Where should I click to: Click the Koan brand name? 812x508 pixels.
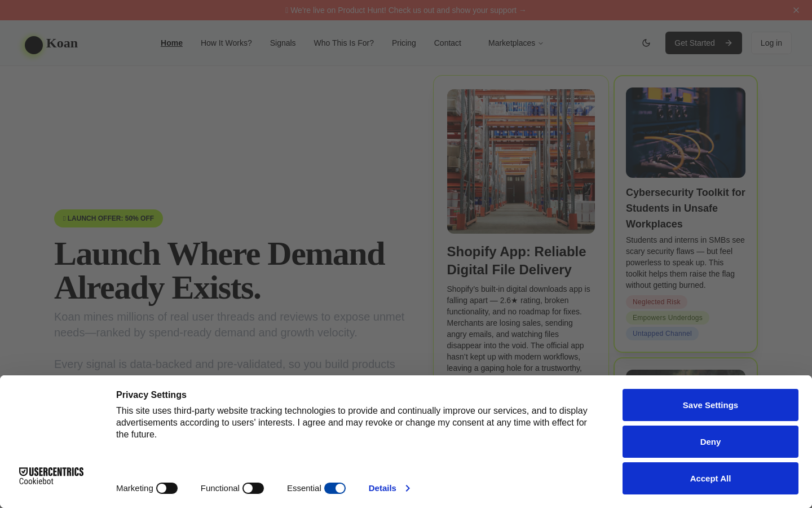[62, 43]
